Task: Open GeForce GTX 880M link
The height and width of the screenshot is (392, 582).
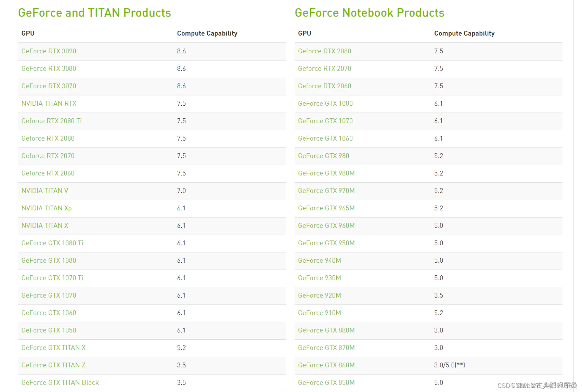Action: (x=326, y=330)
